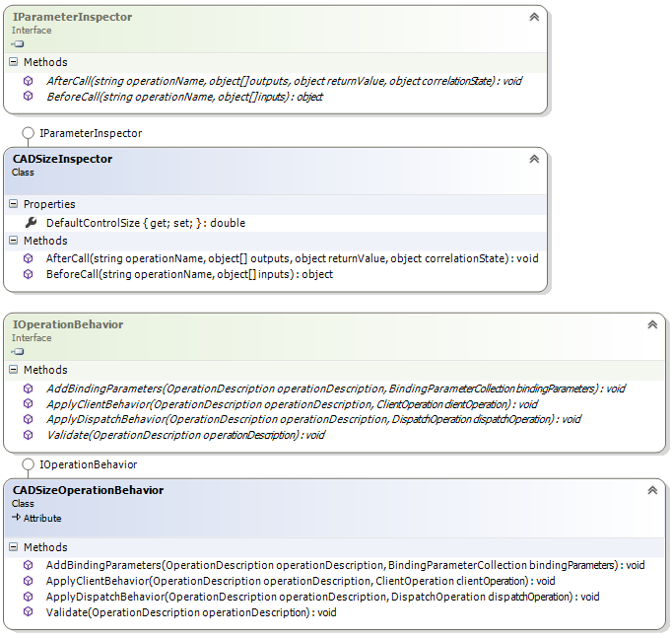Collapse the Properties section of CADSizeInspector

pyautogui.click(x=14, y=204)
